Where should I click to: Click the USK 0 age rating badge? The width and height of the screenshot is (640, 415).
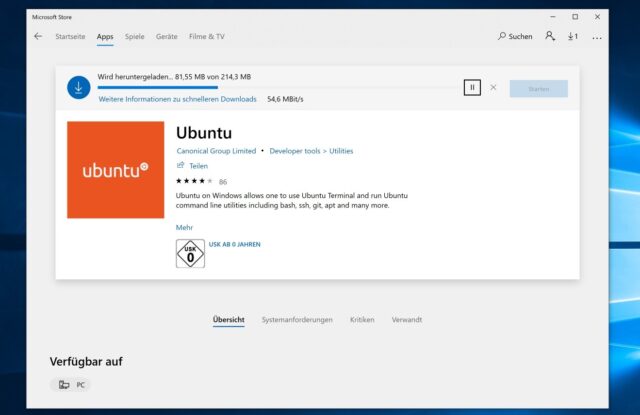190,254
